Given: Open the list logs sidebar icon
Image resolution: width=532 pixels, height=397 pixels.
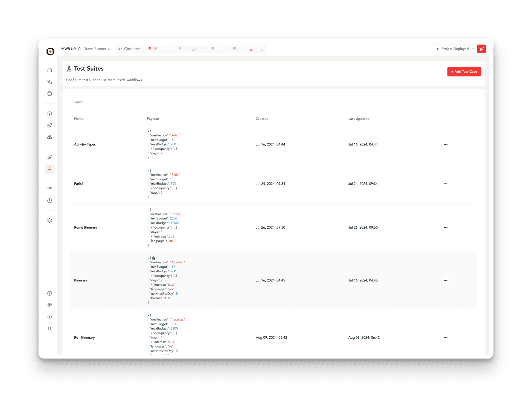Looking at the screenshot, I should coord(50,189).
